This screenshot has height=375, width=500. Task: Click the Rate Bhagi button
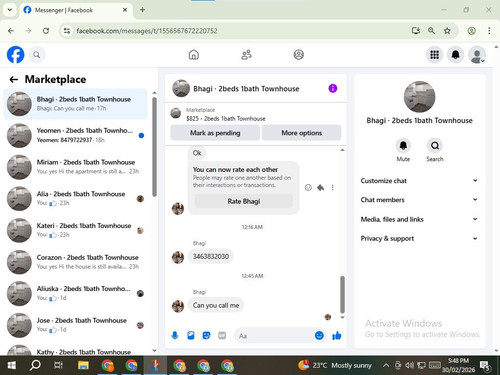(244, 201)
